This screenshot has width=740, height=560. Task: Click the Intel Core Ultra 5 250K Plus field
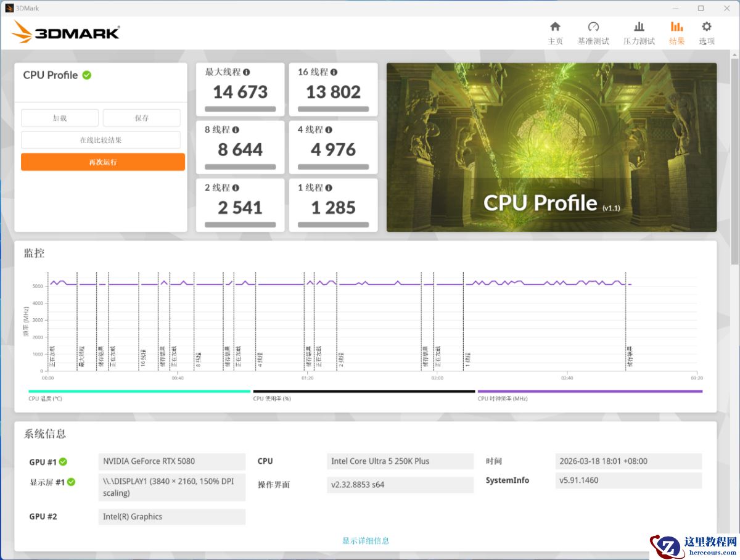pos(400,461)
